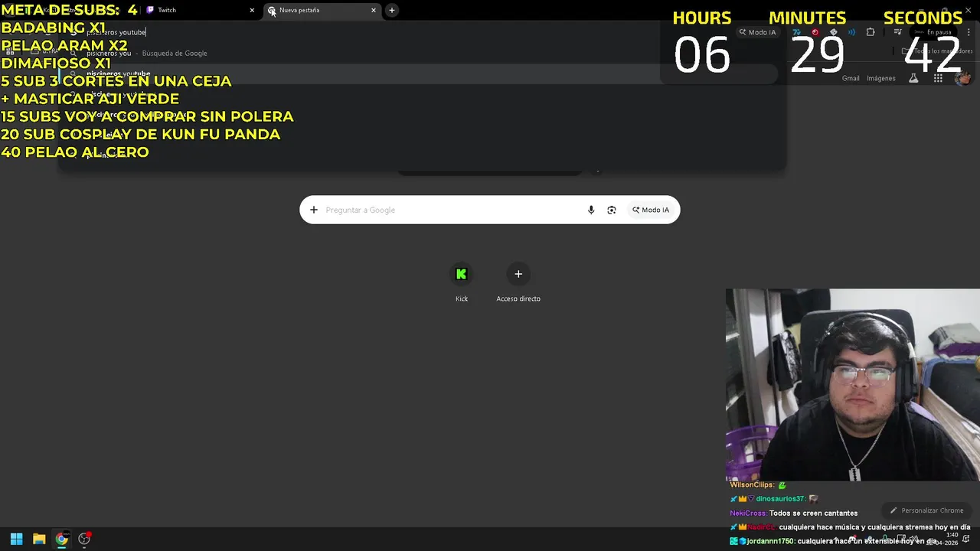
Task: Click Modo IA button in the address bar
Action: (757, 32)
